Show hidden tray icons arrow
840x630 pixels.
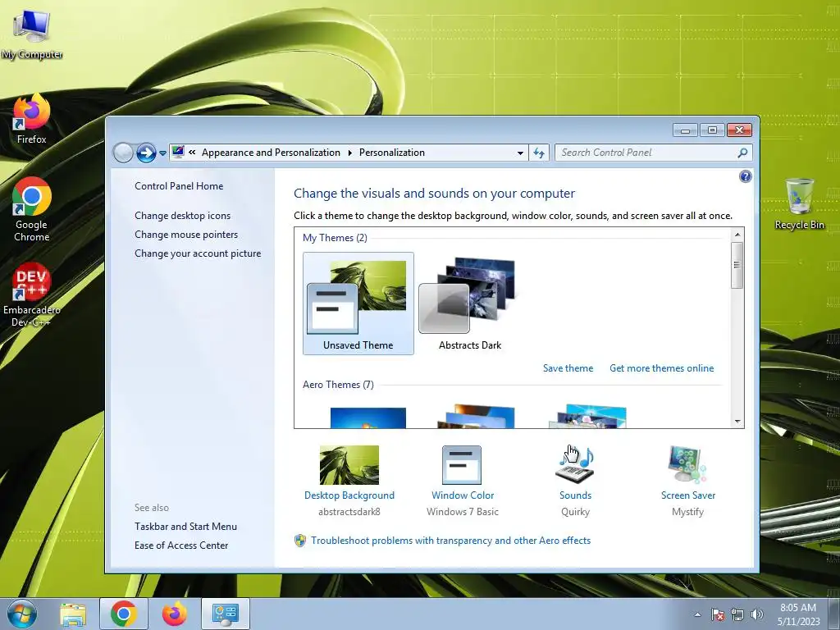(697, 614)
